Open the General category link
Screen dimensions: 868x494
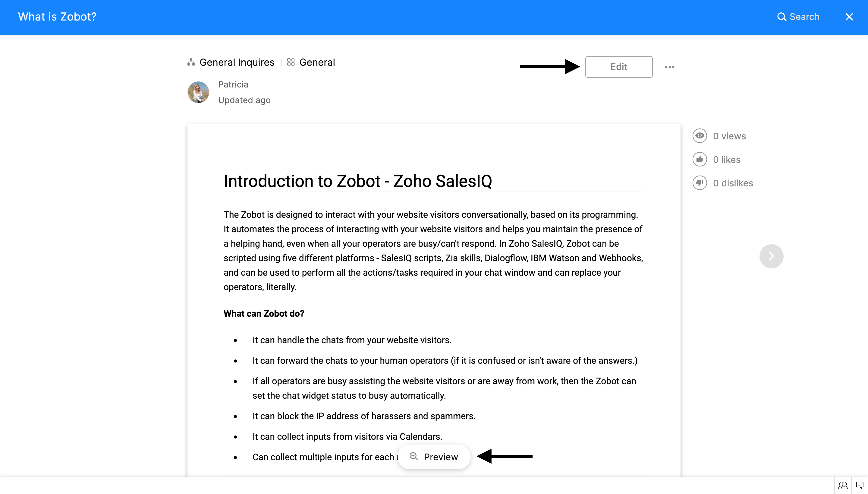317,62
